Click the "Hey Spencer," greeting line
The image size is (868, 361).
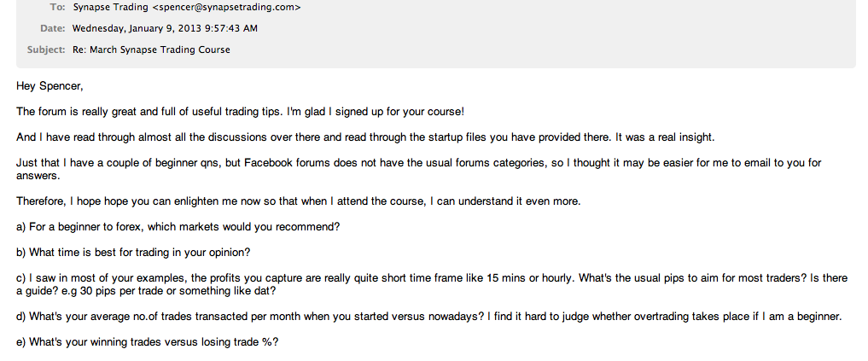click(x=50, y=86)
